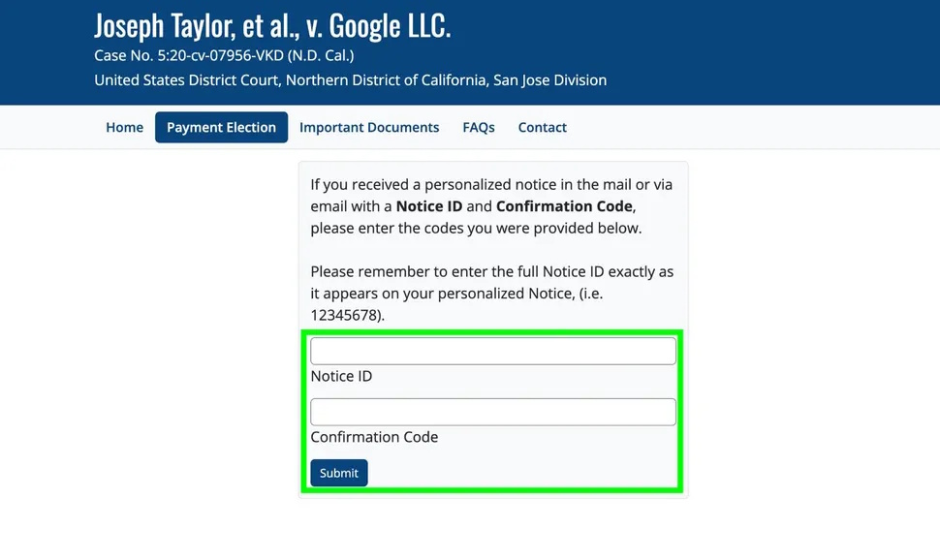940x560 pixels.
Task: View the FAQs section
Action: (479, 127)
